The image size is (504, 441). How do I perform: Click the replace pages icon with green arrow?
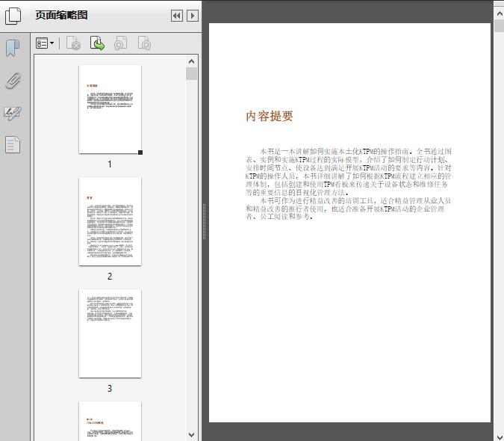click(97, 44)
